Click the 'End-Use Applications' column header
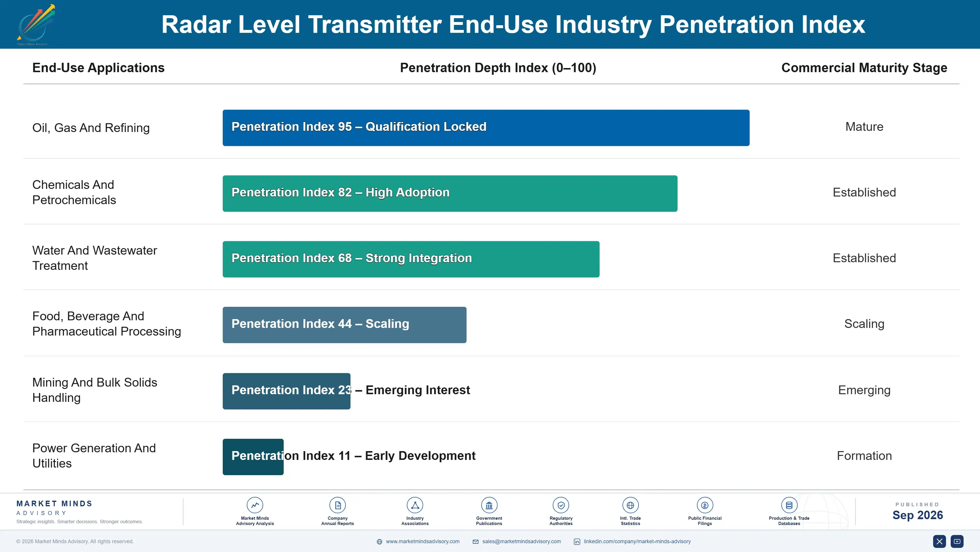Screen dimensions: 980x552 (x=98, y=68)
